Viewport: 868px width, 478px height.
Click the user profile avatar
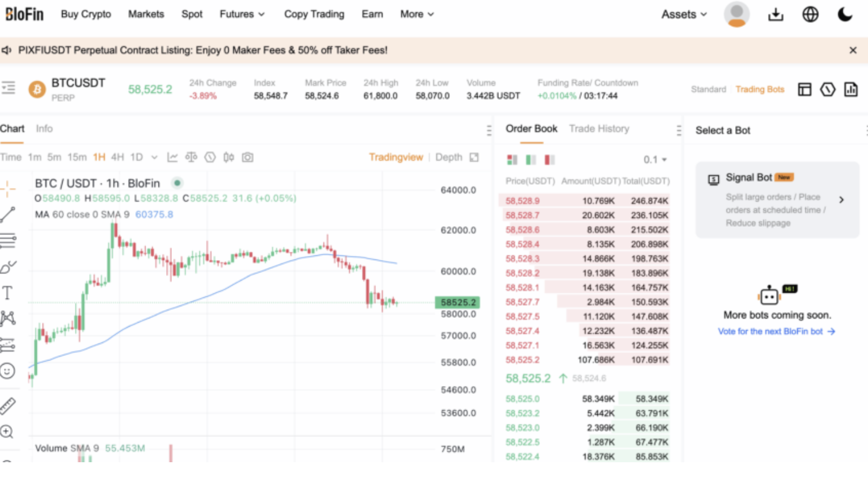click(x=736, y=14)
